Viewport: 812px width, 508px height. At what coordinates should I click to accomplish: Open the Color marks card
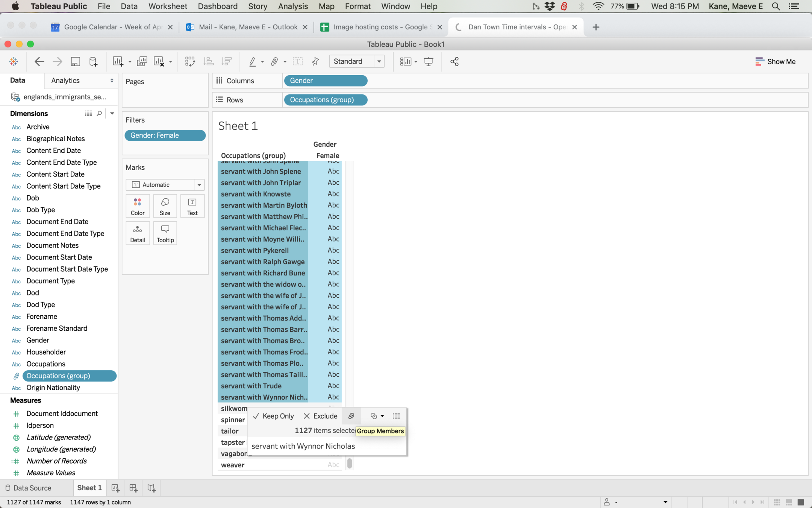[x=138, y=206]
